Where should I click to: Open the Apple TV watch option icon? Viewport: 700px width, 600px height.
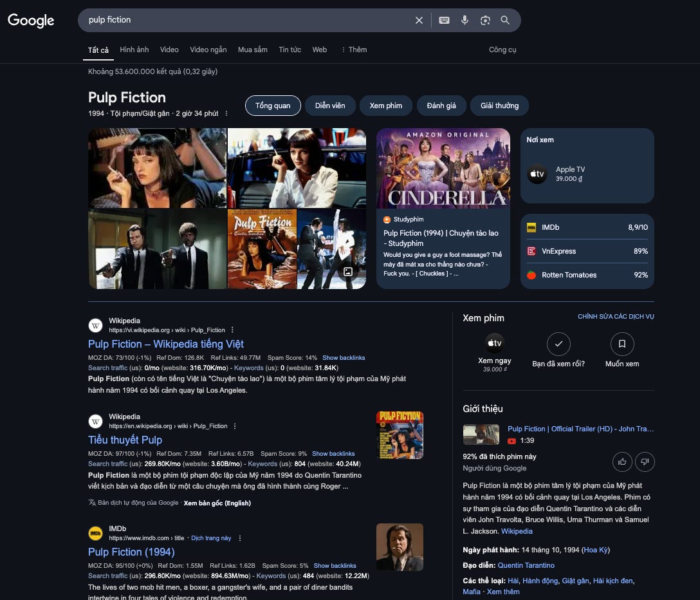[537, 174]
